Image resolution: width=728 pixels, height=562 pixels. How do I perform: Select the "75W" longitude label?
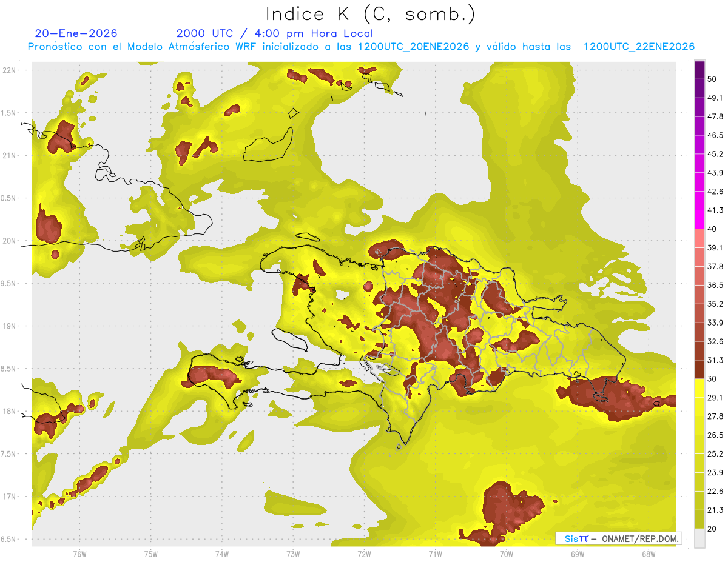(150, 554)
